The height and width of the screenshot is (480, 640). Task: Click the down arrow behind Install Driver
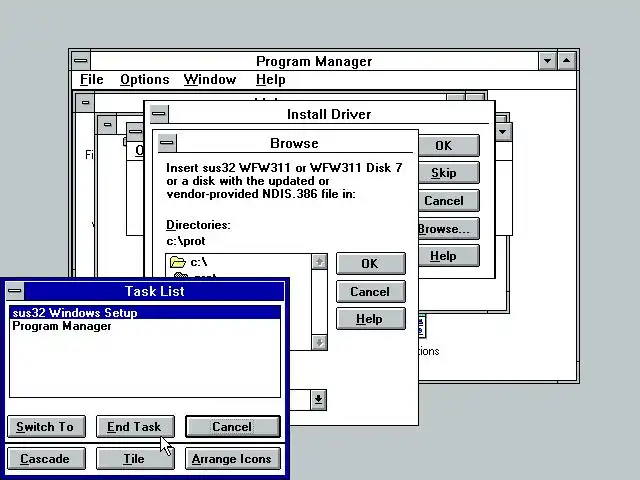[503, 132]
